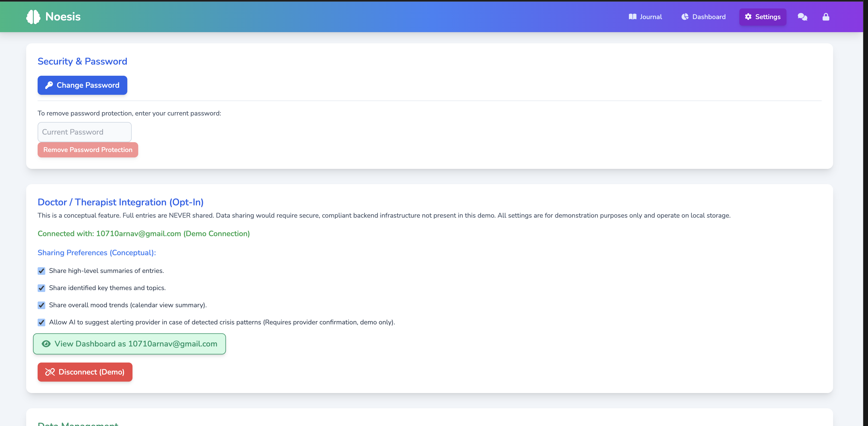Open the Journal nav item
The height and width of the screenshot is (426, 868).
point(645,17)
